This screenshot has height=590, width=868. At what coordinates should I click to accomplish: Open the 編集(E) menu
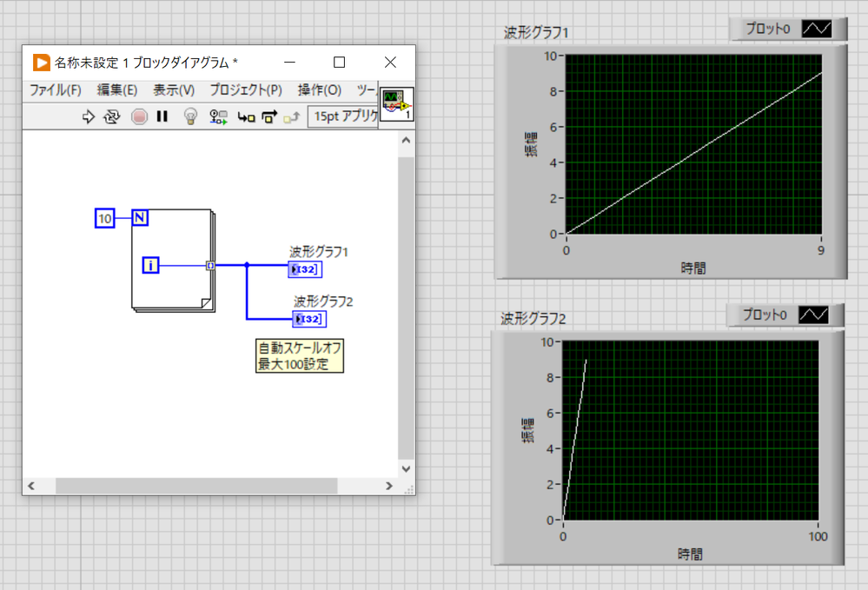(x=116, y=89)
